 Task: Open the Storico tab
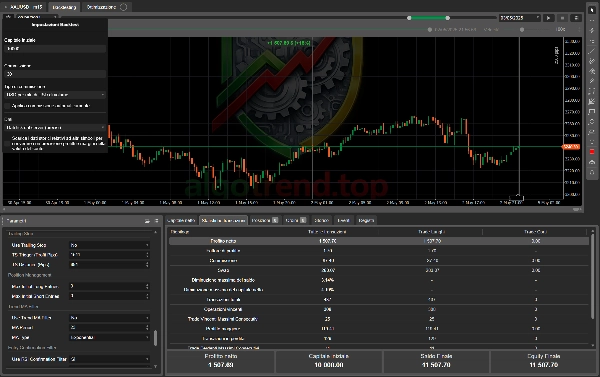click(x=321, y=220)
